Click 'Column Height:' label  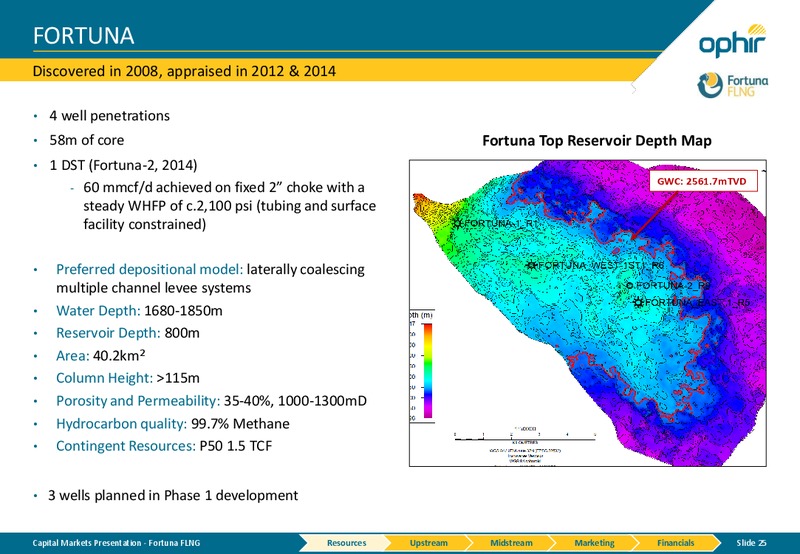point(104,378)
